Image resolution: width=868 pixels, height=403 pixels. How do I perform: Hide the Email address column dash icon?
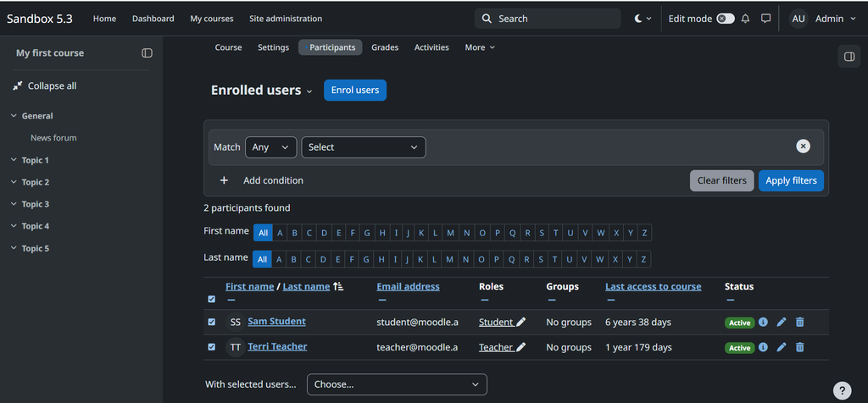pos(382,301)
